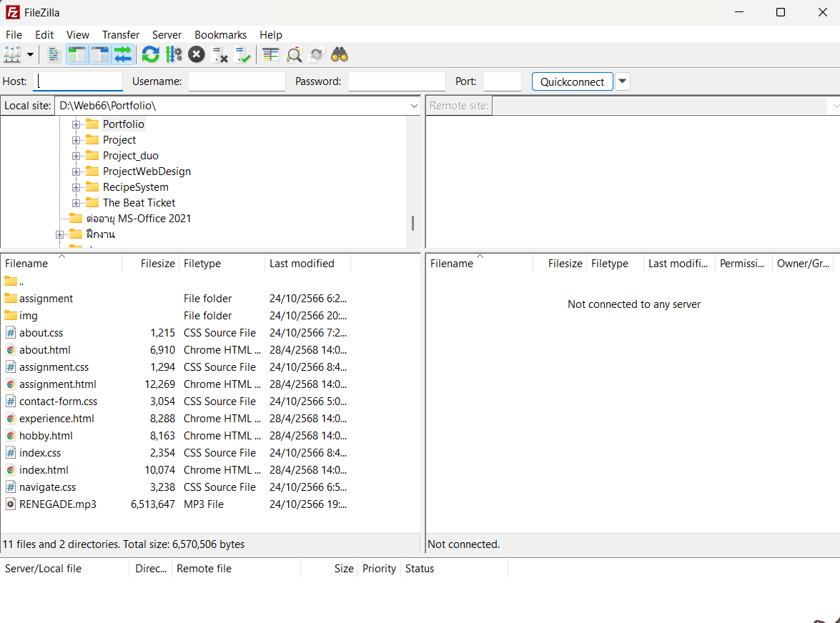Toggle processing of the transfer queue

point(173,54)
